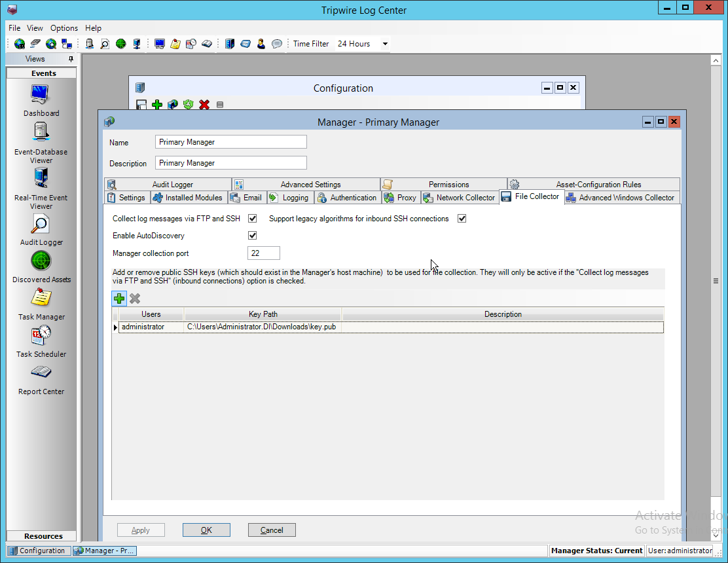Toggle Support legacy algorithms for inbound SSH
Image resolution: width=728 pixels, height=563 pixels.
coord(462,218)
